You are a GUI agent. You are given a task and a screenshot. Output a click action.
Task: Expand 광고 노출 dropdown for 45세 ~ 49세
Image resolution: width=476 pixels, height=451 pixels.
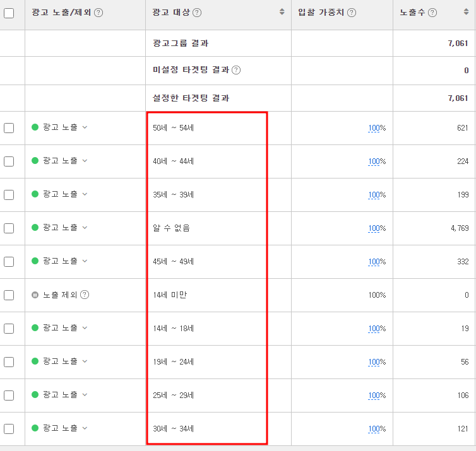85,261
